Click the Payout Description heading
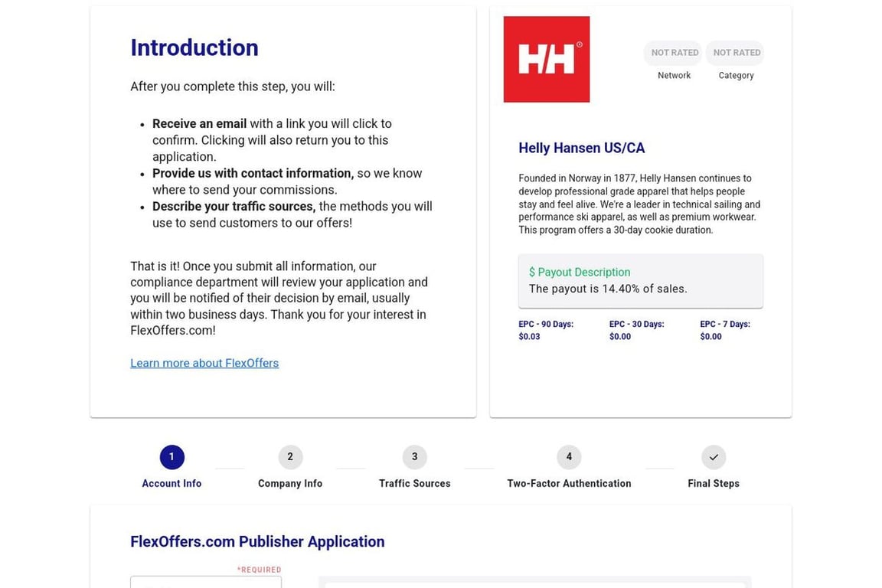This screenshot has width=882, height=588. point(580,272)
